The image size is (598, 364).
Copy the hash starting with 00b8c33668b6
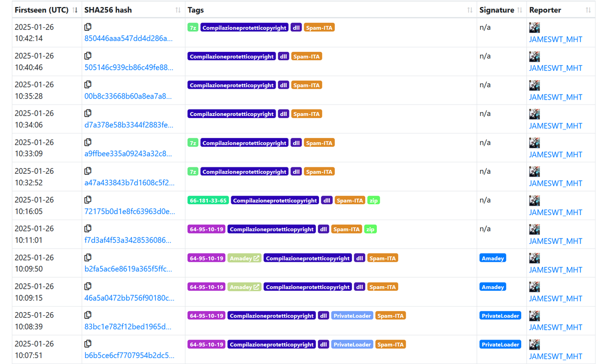click(88, 85)
